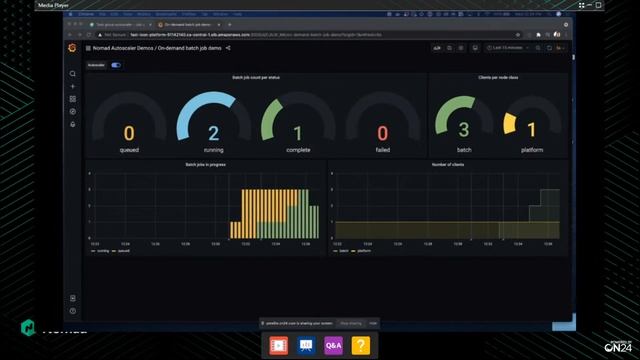This screenshot has height=360, width=640.
Task: Reload the browser page
Action: 89,35
